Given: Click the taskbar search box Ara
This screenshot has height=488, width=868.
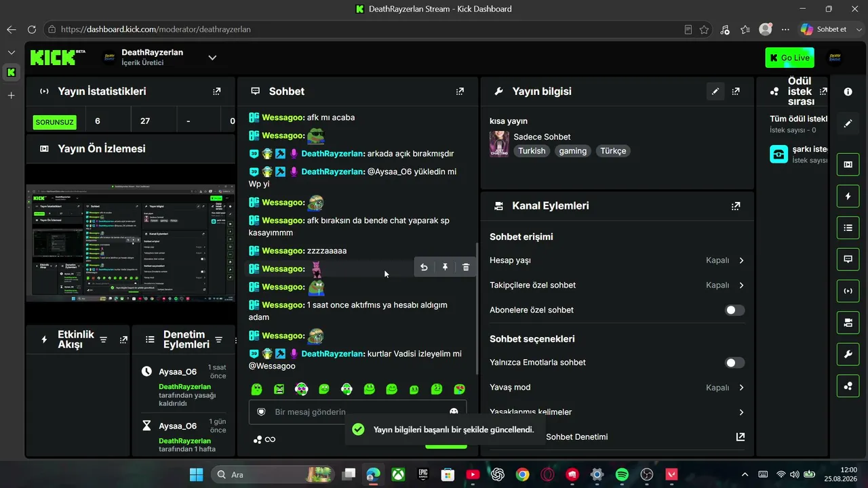Looking at the screenshot, I should click(x=273, y=474).
